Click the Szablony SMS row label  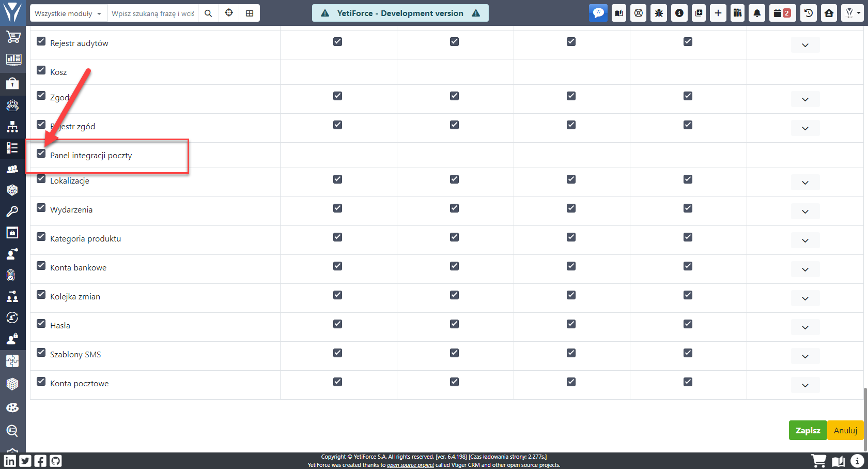click(x=75, y=354)
